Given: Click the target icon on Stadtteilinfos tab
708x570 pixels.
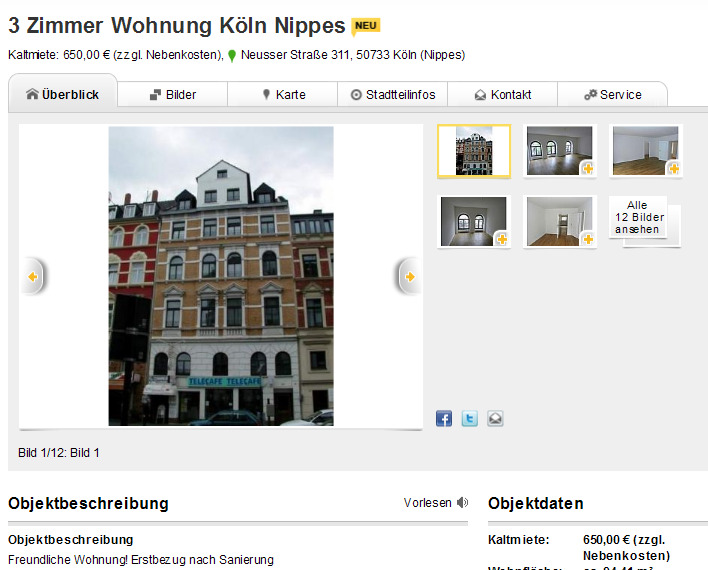Looking at the screenshot, I should pos(356,95).
